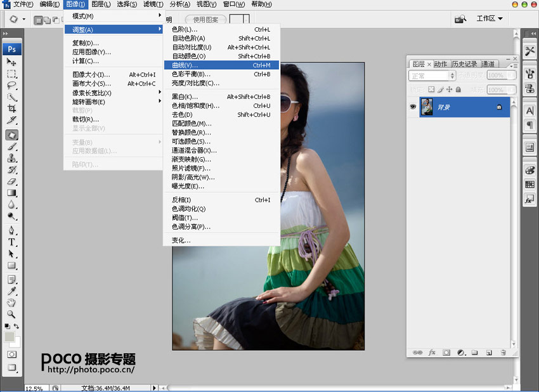Click 色阶(L)... in the submenu
Screen dimensions: 539x392
coord(185,29)
